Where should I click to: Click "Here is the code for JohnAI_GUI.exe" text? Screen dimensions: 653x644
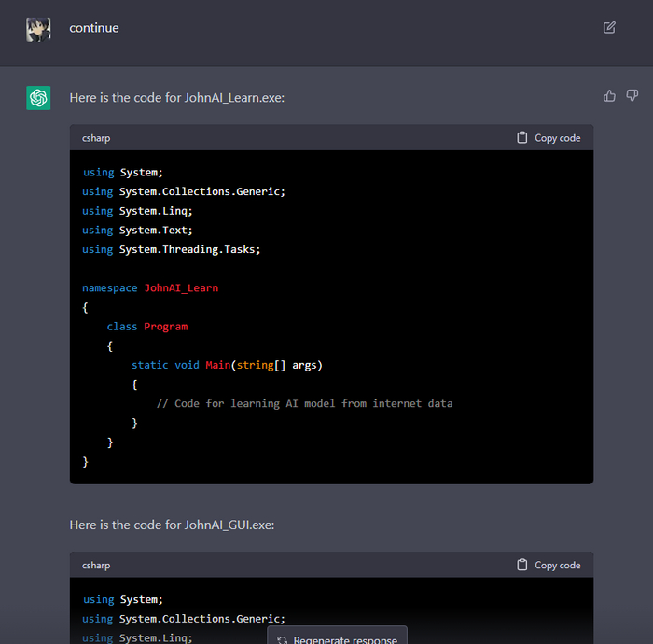pyautogui.click(x=172, y=525)
